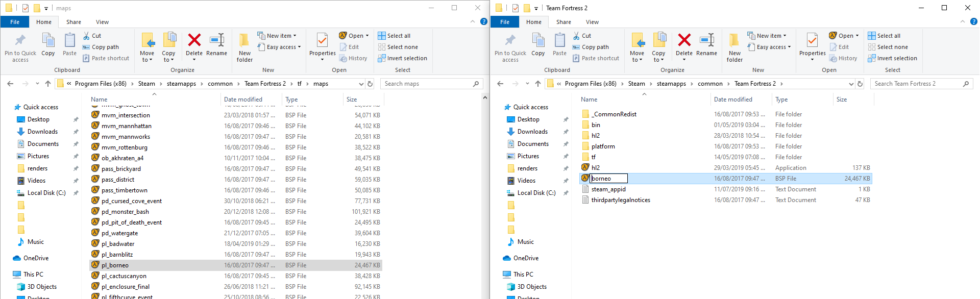Viewport: 980px width, 299px height.
Task: Open address history dropdown in maps window
Action: (361, 84)
